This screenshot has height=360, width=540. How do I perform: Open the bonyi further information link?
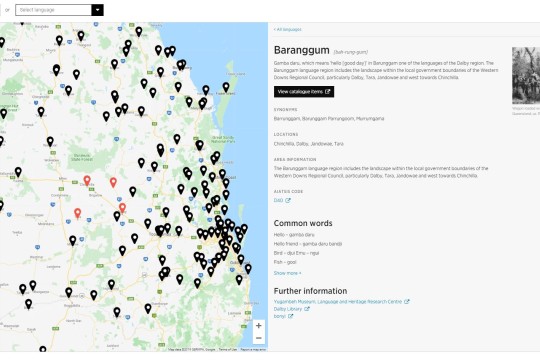[280, 316]
